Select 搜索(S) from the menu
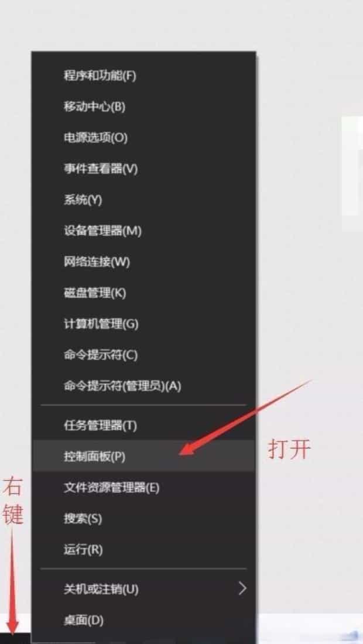 tap(143, 519)
